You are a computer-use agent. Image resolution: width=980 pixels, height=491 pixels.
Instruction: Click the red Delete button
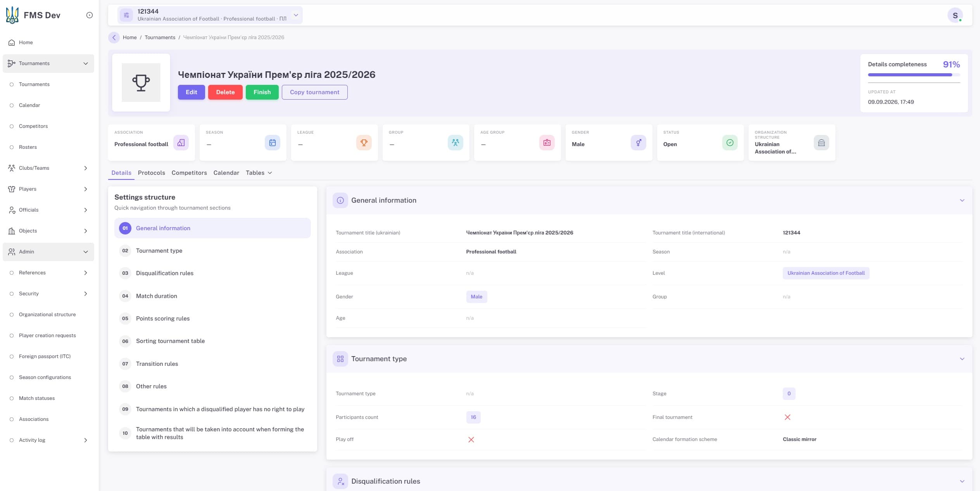[x=225, y=92]
